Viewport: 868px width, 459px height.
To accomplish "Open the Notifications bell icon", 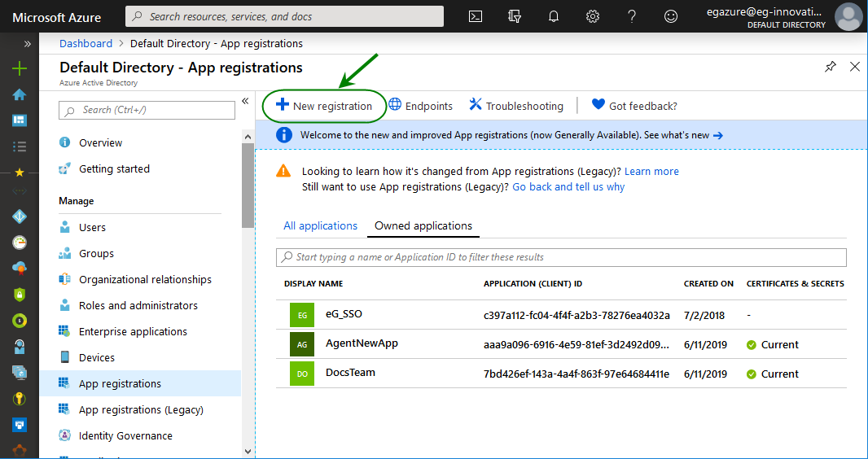I will coord(554,16).
